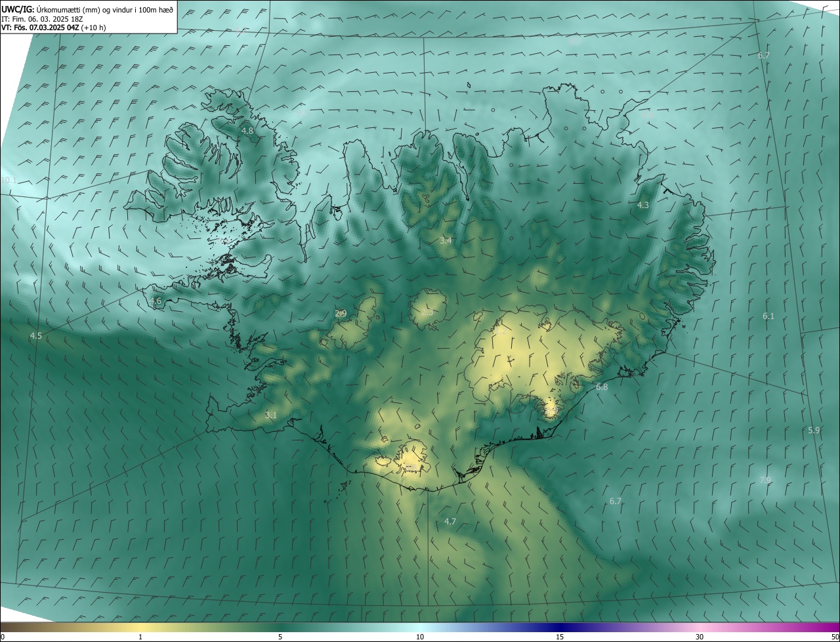Select the "IT: Fim. 06. 03. 2025 18Z" line
Image resolution: width=840 pixels, height=642 pixels.
tap(42, 19)
